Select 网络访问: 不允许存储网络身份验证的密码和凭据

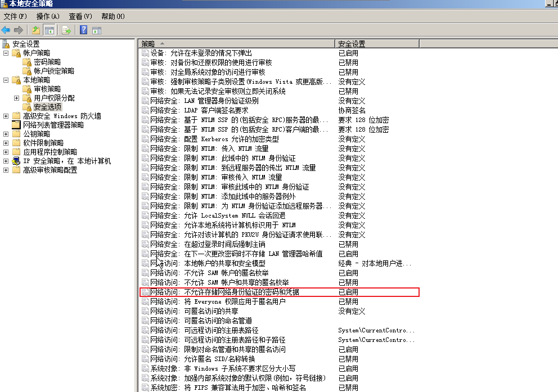tap(224, 292)
